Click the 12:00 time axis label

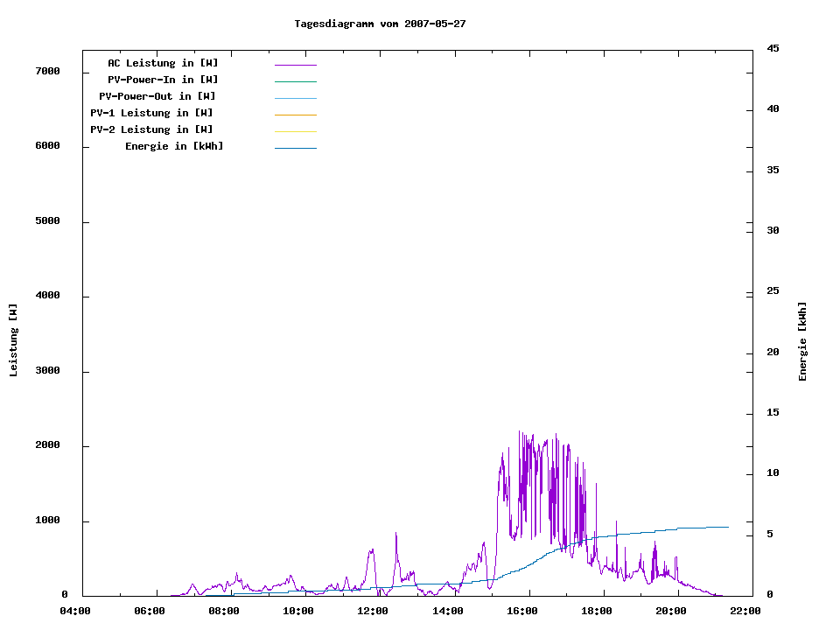click(x=374, y=611)
